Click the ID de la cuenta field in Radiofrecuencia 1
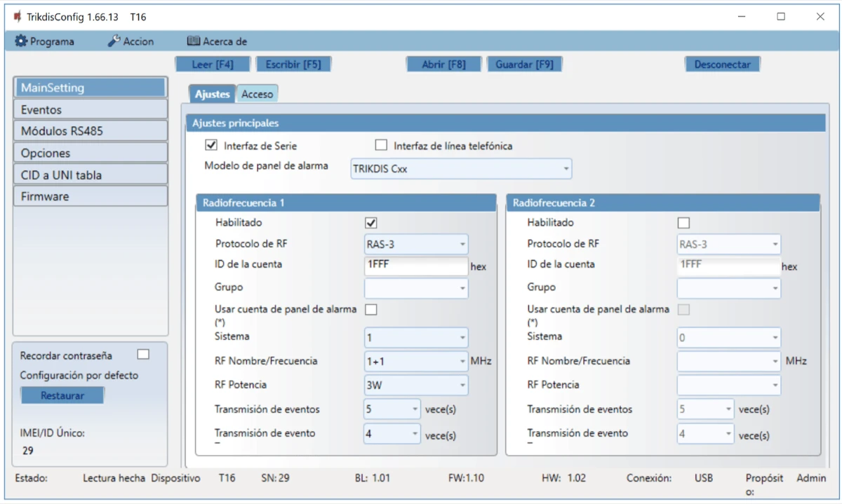The image size is (842, 504). (x=415, y=266)
